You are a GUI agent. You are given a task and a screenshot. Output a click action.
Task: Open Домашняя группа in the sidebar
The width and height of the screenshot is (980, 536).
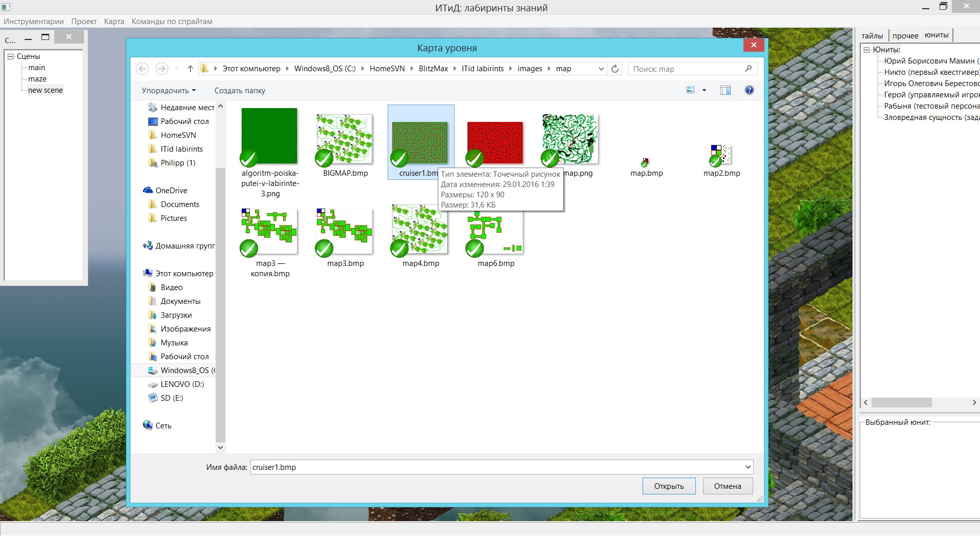(179, 246)
